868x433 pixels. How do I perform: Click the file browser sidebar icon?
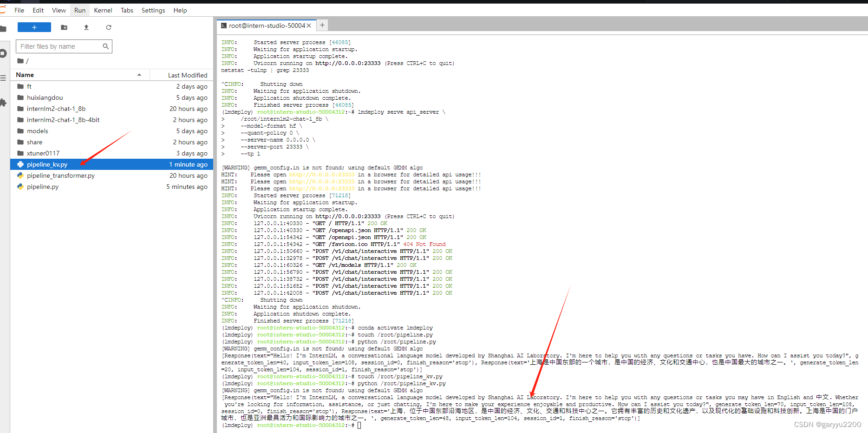[3, 29]
